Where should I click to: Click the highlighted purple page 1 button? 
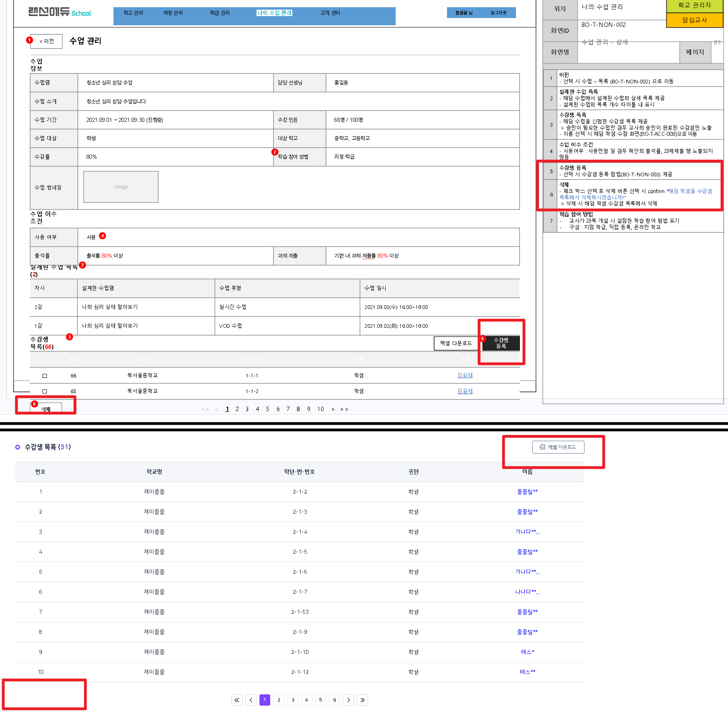point(265,700)
